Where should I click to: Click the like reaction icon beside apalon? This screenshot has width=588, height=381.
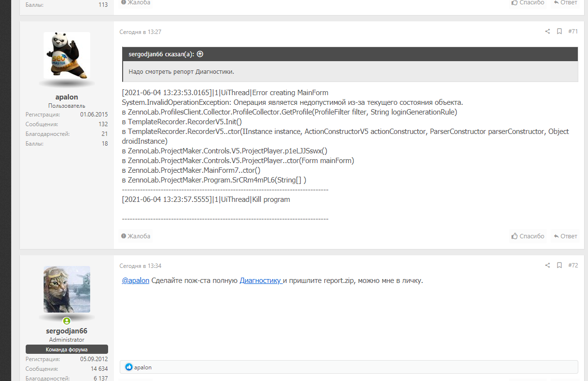click(129, 367)
